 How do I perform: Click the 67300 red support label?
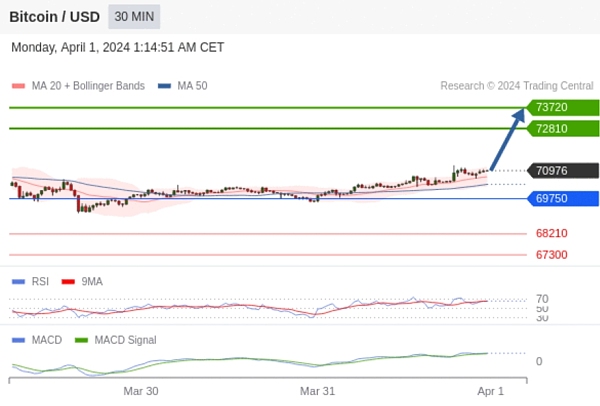tap(551, 255)
